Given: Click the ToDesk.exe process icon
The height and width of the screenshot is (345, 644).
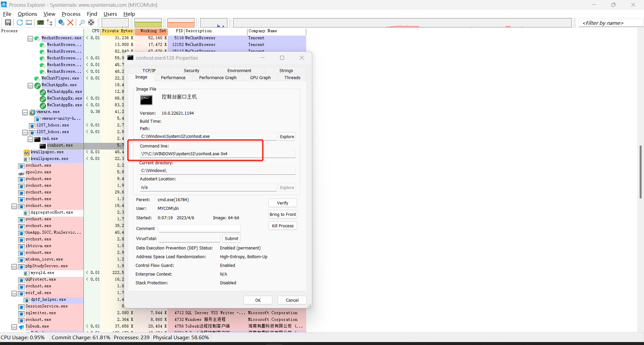Looking at the screenshot, I should (21, 327).
